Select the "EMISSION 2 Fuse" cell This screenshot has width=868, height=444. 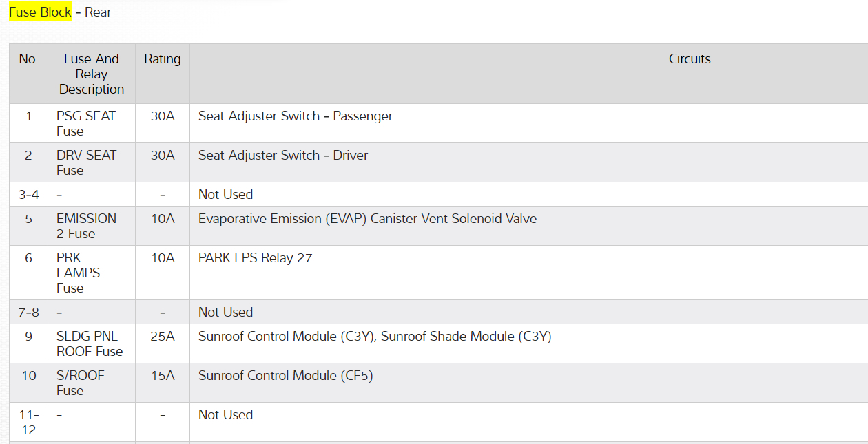(x=86, y=226)
